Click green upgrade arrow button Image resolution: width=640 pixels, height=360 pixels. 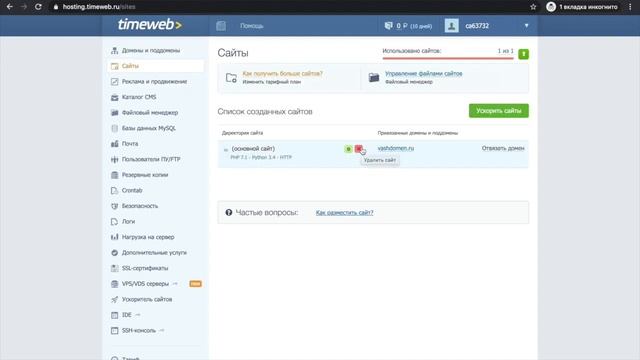523,54
